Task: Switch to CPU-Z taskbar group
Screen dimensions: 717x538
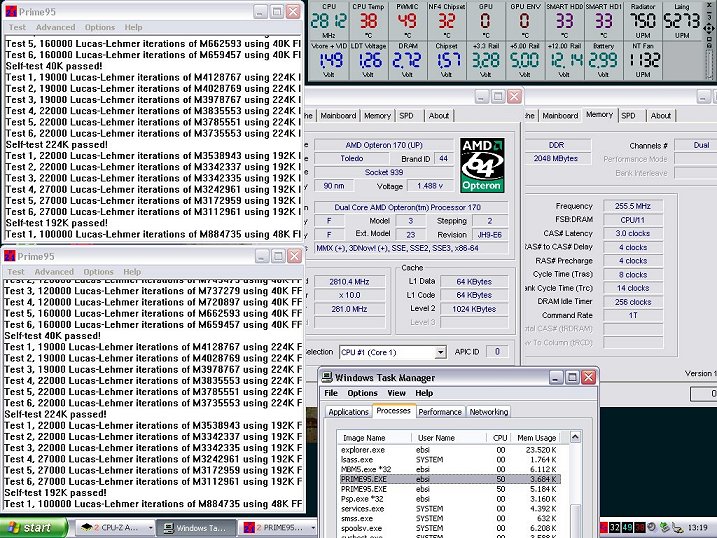Action: 114,528
